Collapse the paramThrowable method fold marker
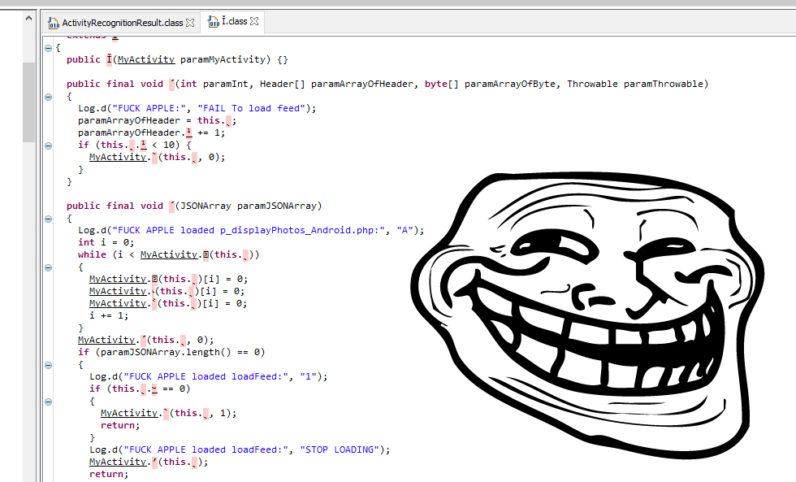This screenshot has width=796, height=482. click(48, 96)
